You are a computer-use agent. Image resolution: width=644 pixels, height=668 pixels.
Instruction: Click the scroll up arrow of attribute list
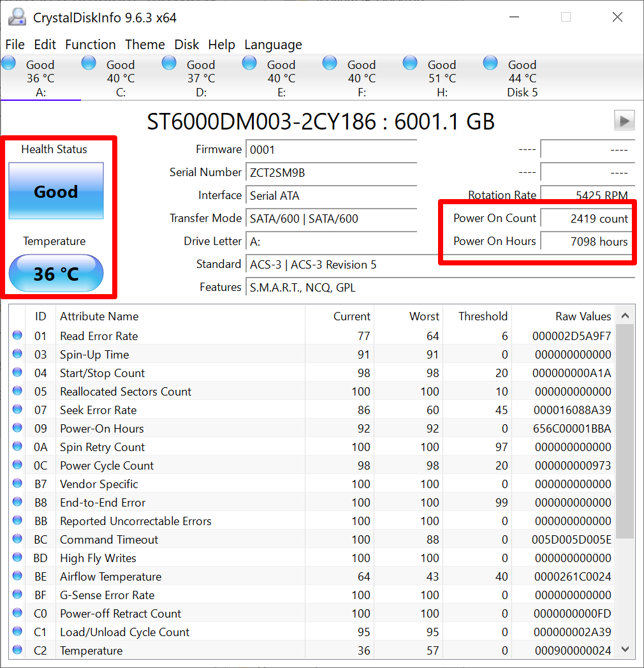pos(625,316)
